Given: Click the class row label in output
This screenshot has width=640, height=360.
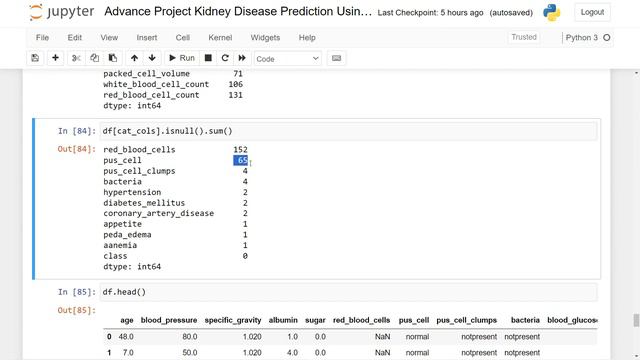Looking at the screenshot, I should [115, 256].
